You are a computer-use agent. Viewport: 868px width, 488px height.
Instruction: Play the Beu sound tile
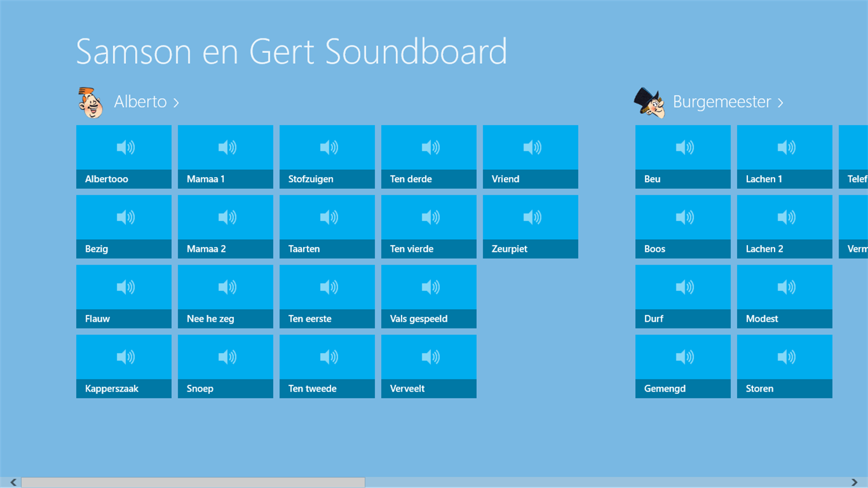[x=683, y=157]
